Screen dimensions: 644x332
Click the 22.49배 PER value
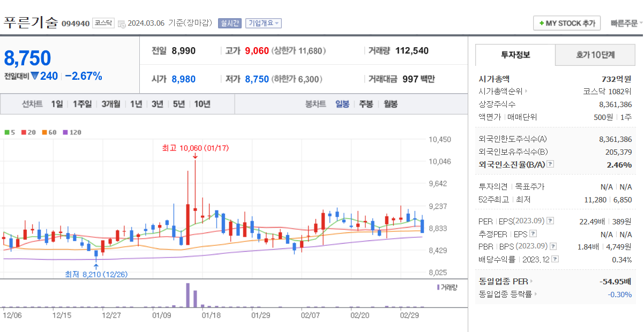591,221
